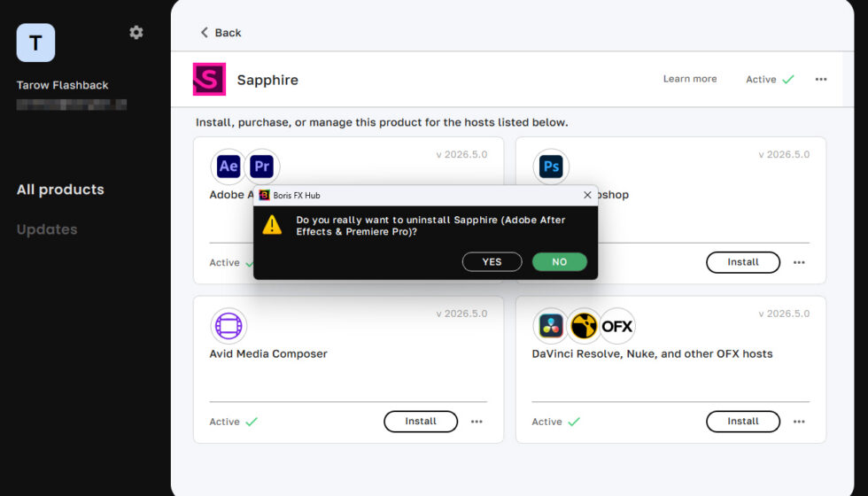Click version v 2026.5.0 on Avid card
This screenshot has width=868, height=496.
click(x=461, y=314)
